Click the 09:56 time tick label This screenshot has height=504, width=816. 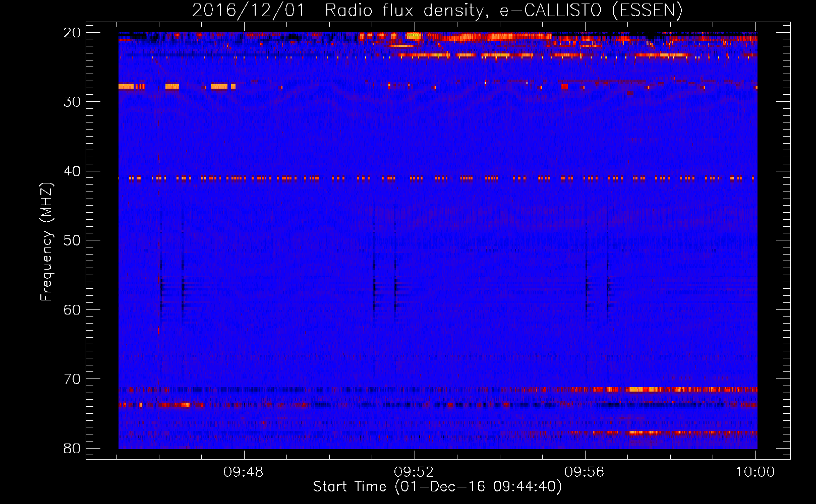[x=584, y=472]
